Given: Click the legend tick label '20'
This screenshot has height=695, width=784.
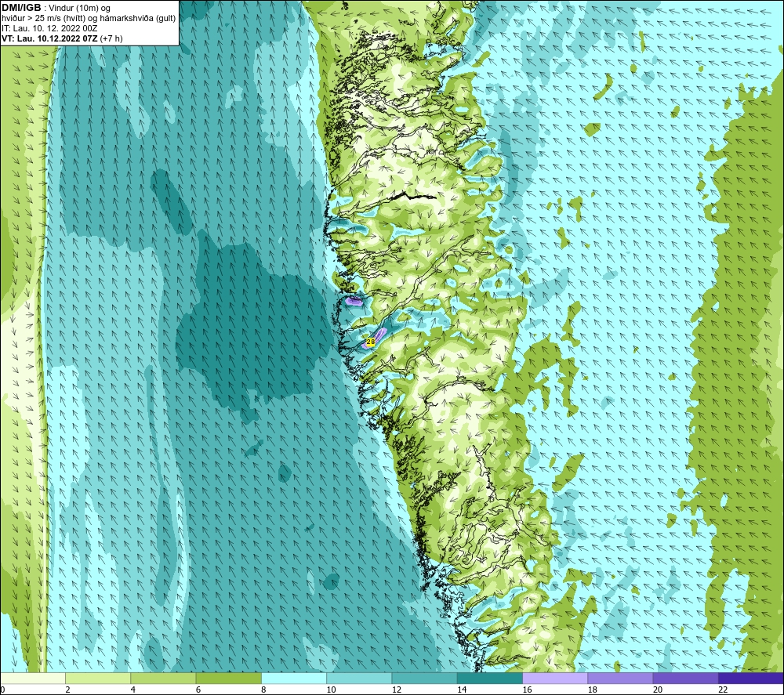Looking at the screenshot, I should click(658, 690).
